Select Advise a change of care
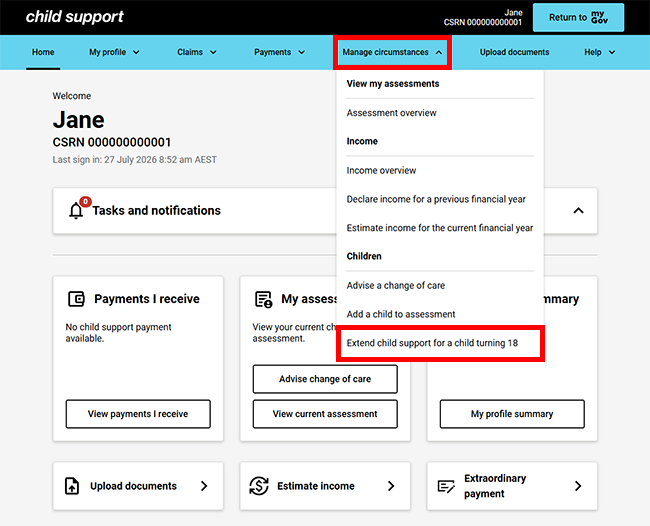Screen dimensions: 650x526 (x=395, y=285)
